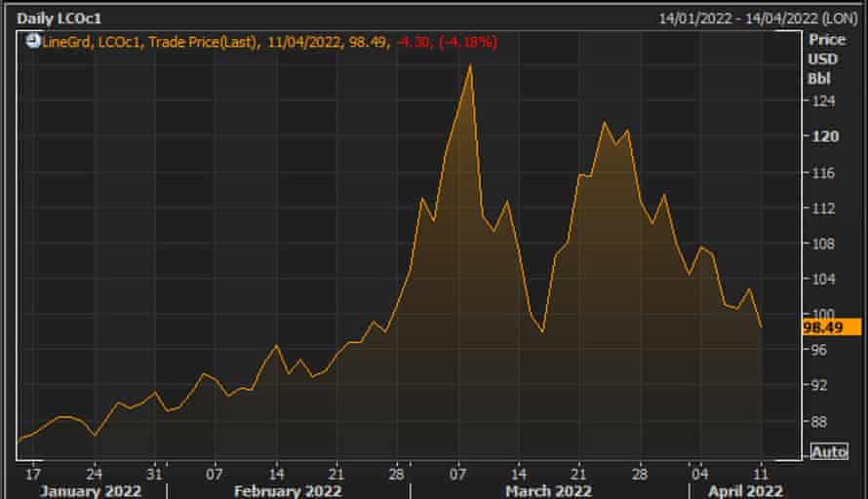Click the 96 price axis label
This screenshot has width=868, height=499.
click(819, 350)
